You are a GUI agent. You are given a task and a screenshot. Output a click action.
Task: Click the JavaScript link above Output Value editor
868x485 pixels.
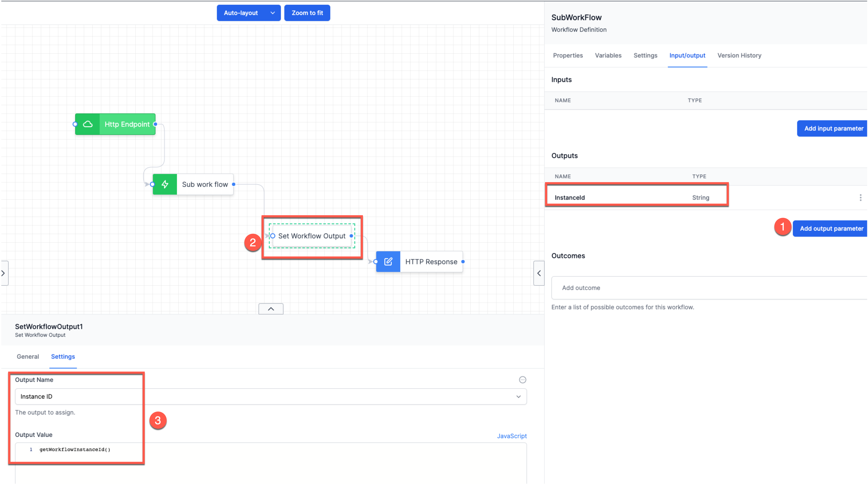[x=512, y=436]
